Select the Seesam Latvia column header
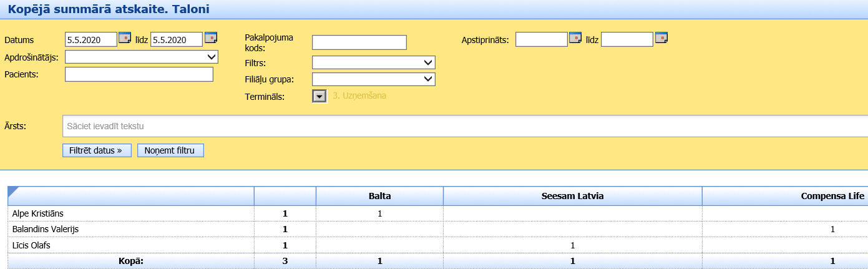This screenshot has width=868, height=269. pos(572,196)
